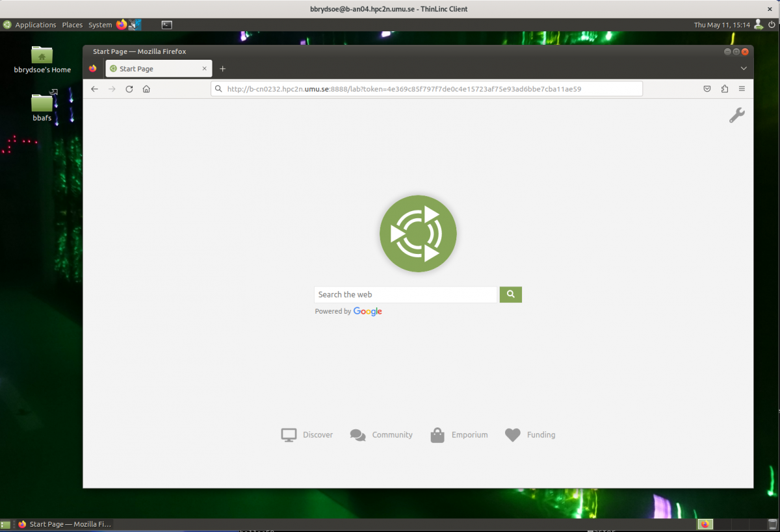Click the Google logo link
Screen dimensions: 780x532
(368, 312)
